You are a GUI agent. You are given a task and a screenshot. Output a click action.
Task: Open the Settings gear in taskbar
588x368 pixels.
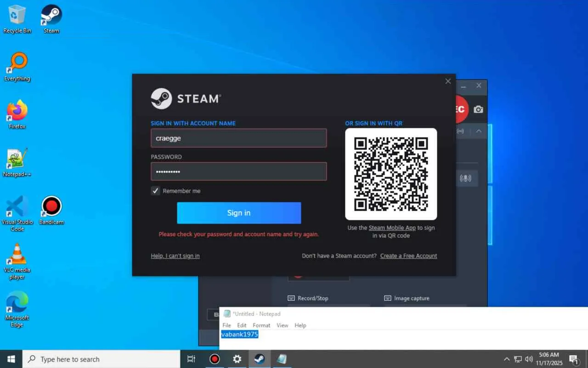pyautogui.click(x=237, y=359)
